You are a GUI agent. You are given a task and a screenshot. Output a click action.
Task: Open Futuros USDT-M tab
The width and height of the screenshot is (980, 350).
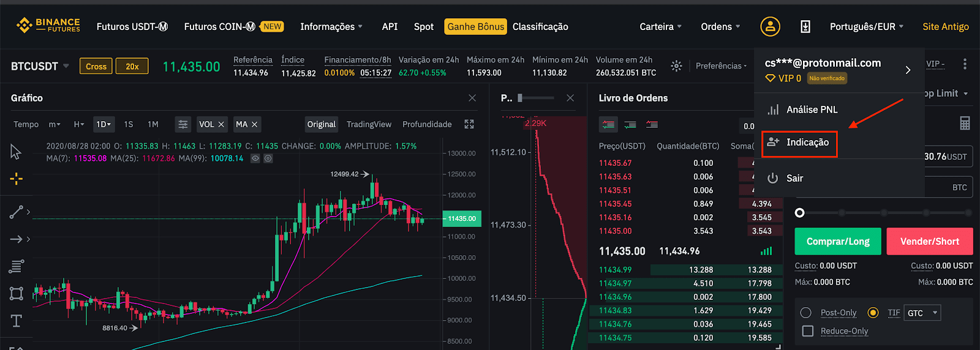132,26
